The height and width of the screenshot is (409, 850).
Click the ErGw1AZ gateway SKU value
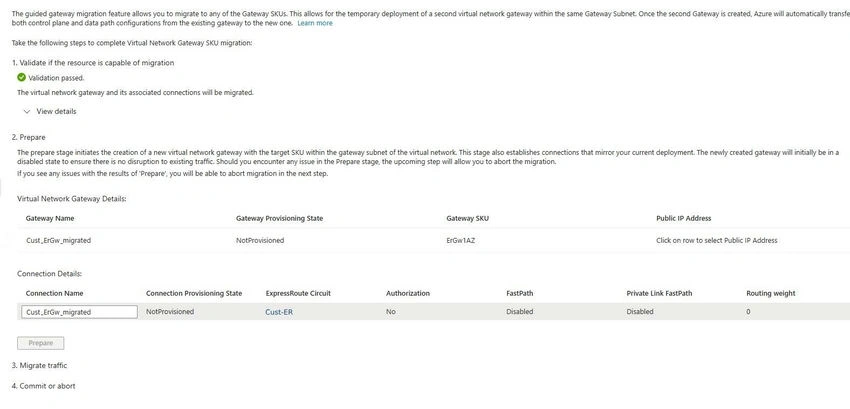[x=461, y=240]
